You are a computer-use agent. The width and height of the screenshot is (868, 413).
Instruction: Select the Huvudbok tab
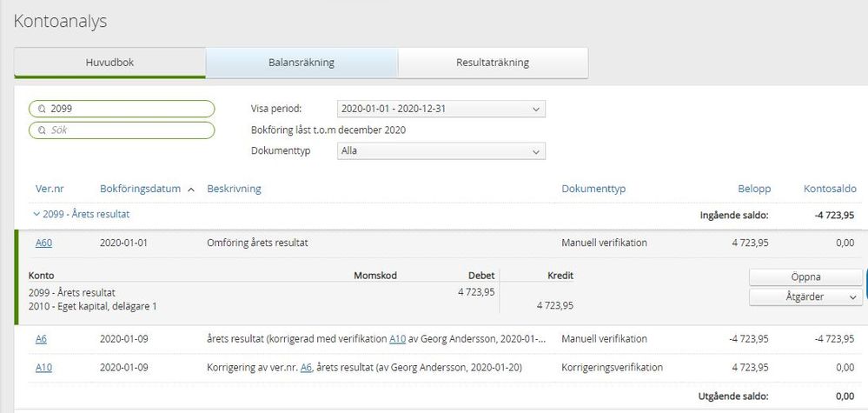click(x=109, y=63)
